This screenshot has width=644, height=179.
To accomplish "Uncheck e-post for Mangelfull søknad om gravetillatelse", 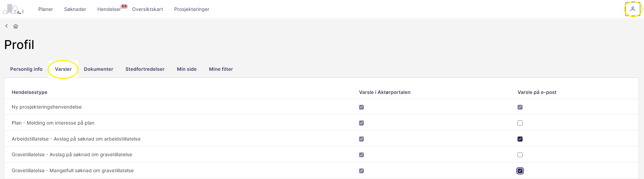I will [x=520, y=171].
